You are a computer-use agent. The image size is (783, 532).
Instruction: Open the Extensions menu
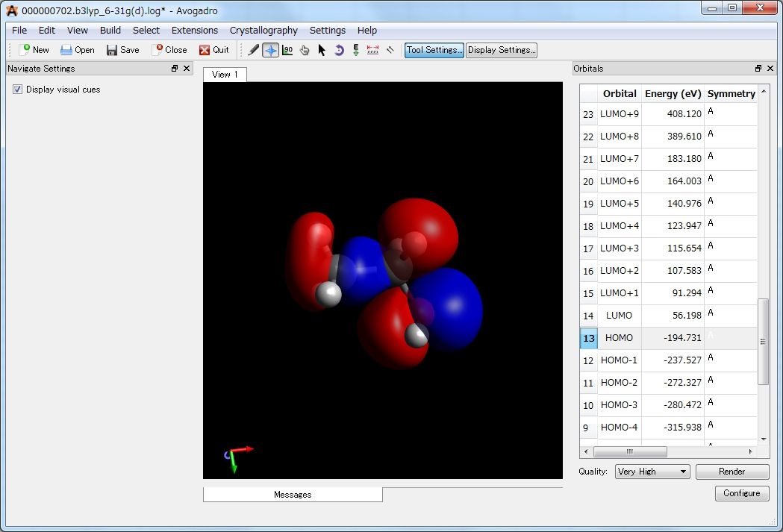coord(194,30)
